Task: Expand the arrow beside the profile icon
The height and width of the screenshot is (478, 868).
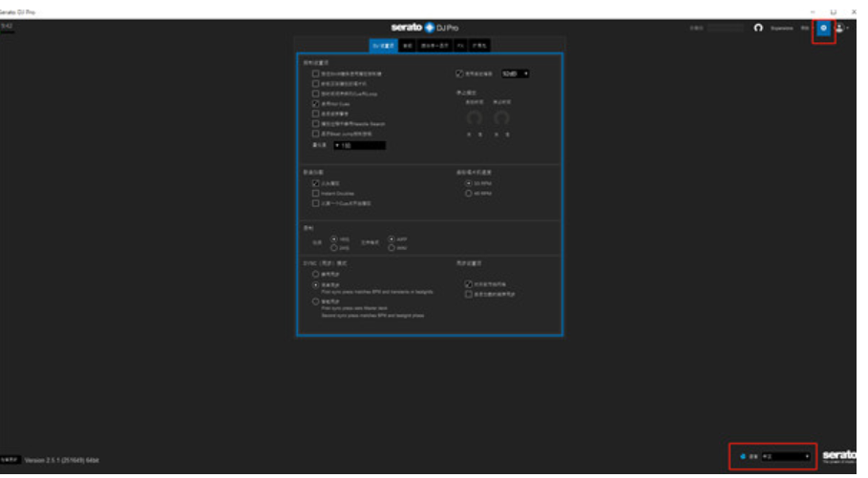Action: point(848,29)
